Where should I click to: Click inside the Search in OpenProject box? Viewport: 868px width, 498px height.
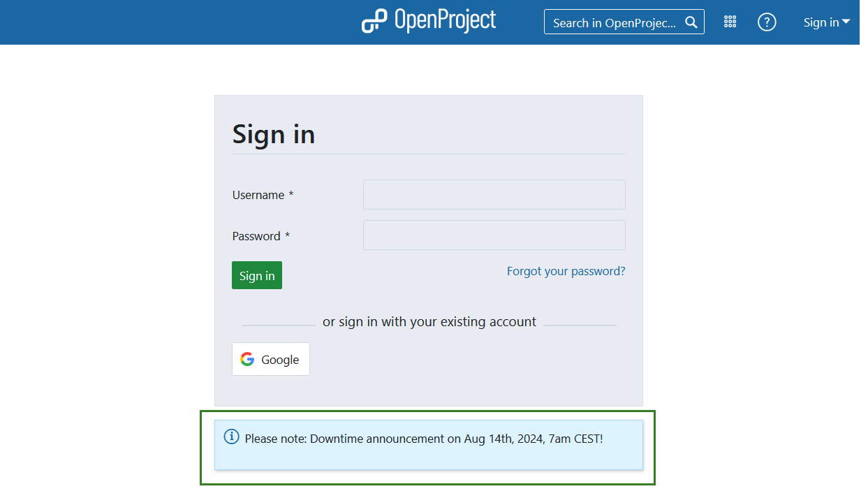(x=615, y=22)
